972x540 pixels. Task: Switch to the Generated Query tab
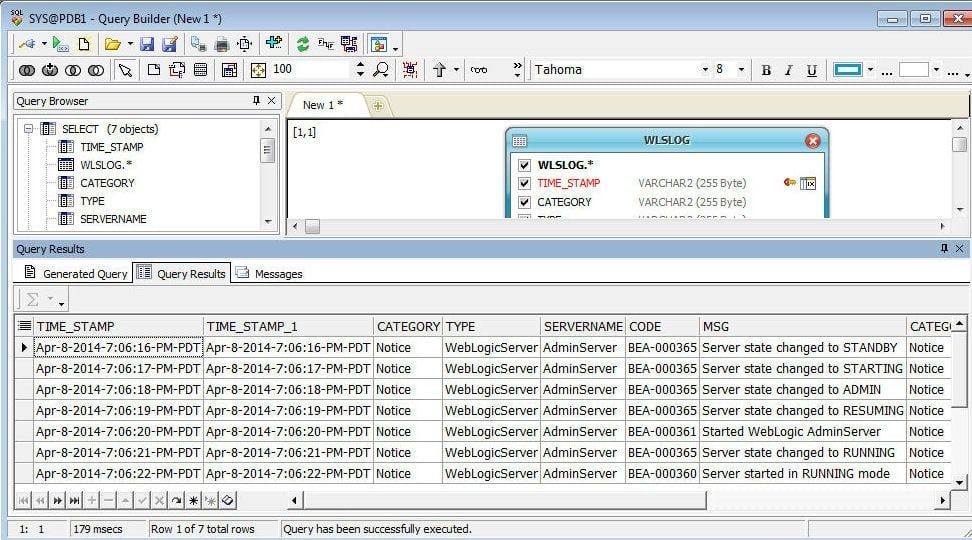[76, 273]
